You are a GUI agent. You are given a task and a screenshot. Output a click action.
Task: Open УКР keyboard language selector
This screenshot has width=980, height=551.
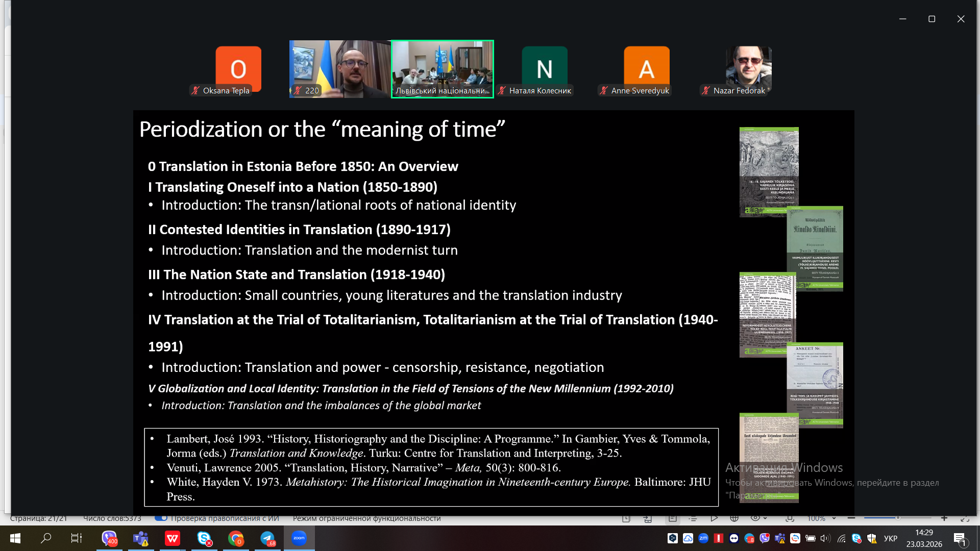[890, 538]
